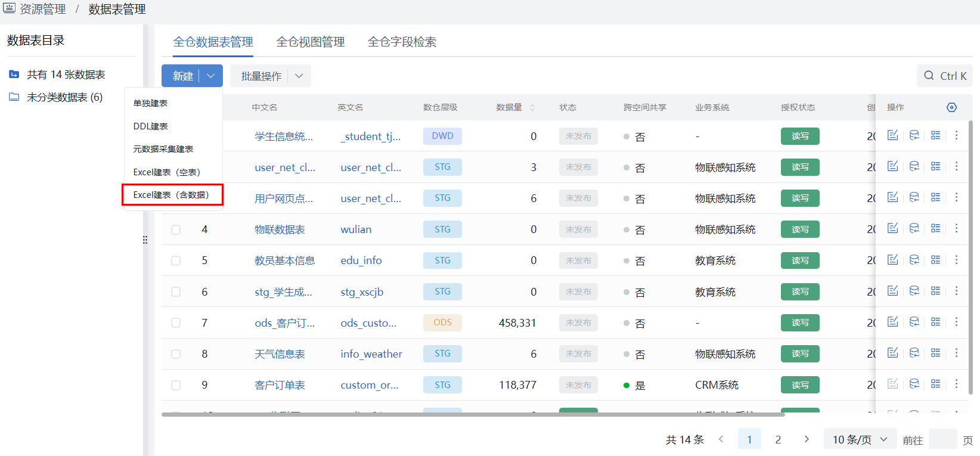Click database import icon for 客户订单表 row

[914, 384]
